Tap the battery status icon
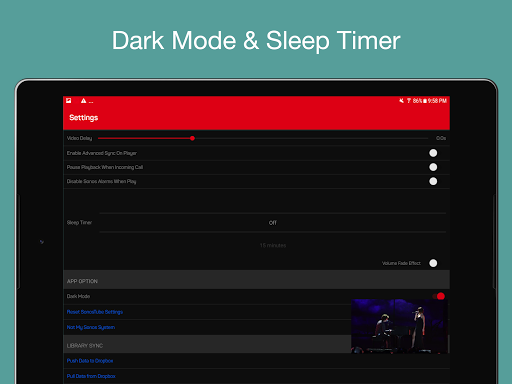The image size is (512, 384). click(x=425, y=101)
